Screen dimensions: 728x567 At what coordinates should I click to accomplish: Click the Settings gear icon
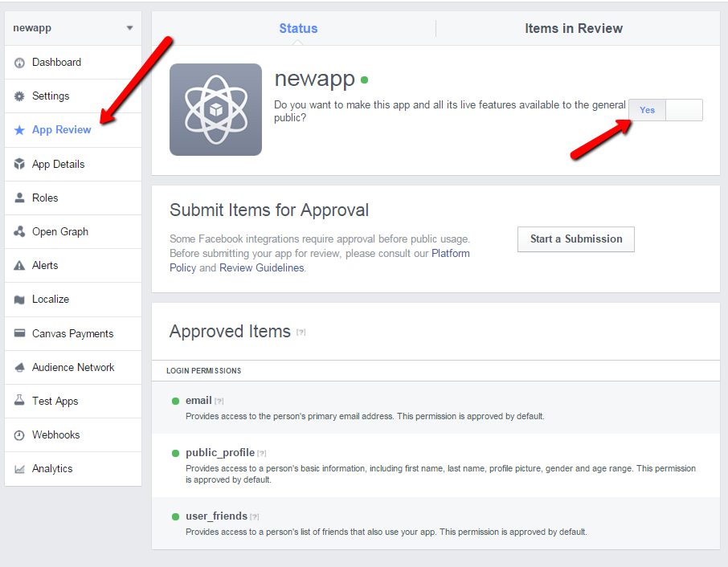click(19, 96)
